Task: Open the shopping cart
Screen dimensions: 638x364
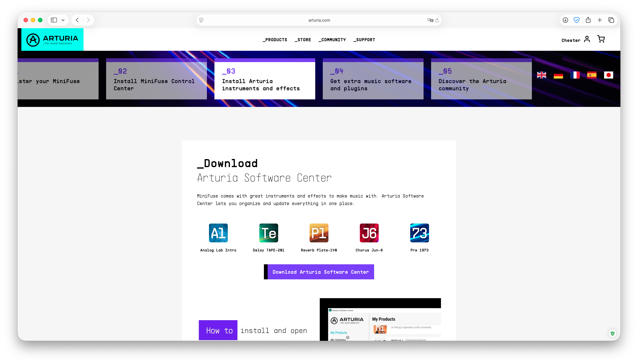Action: point(601,39)
